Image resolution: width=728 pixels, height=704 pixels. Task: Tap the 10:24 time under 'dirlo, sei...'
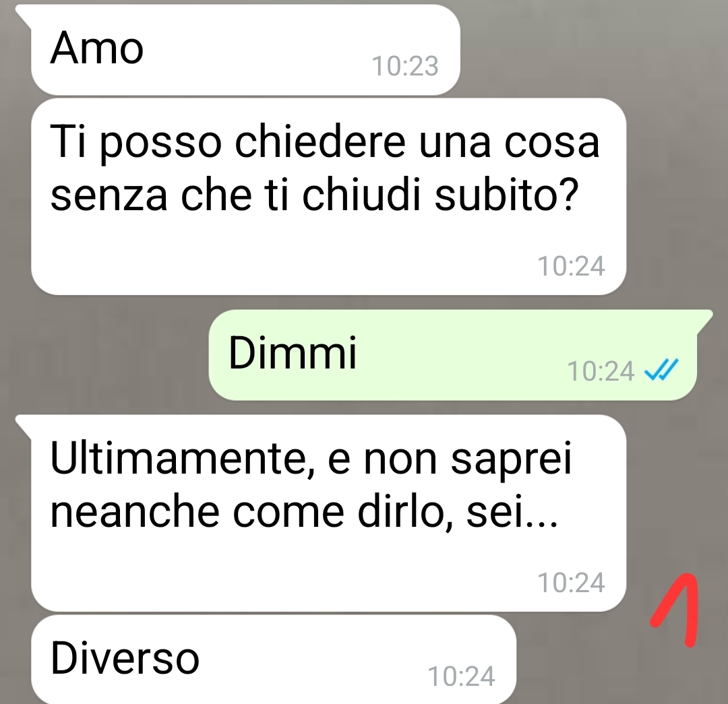tap(571, 583)
